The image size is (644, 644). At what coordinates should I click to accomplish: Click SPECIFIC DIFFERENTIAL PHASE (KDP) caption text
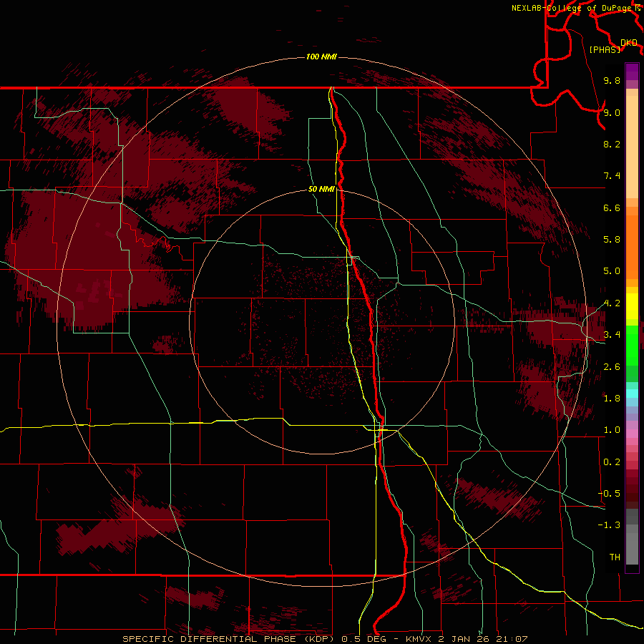click(227, 639)
